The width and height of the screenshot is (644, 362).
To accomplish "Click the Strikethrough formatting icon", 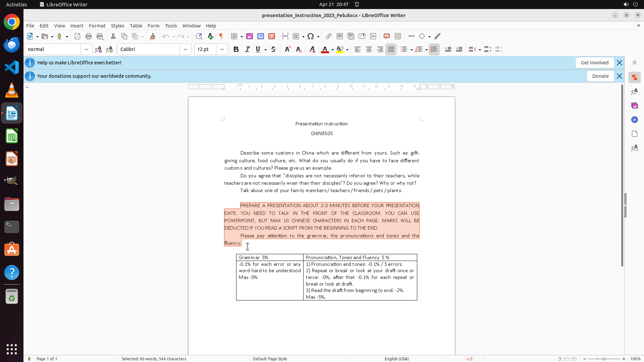I will [273, 49].
